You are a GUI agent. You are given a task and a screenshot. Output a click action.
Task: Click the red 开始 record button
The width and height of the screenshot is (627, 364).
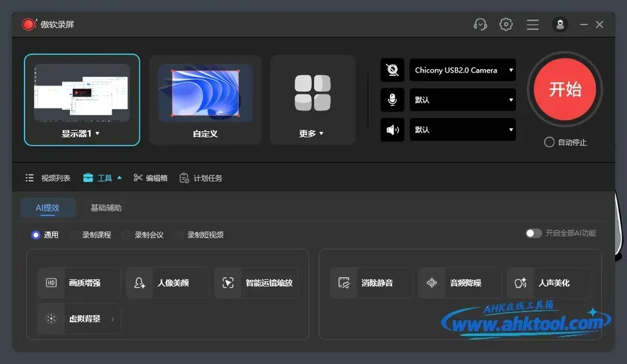click(x=564, y=89)
